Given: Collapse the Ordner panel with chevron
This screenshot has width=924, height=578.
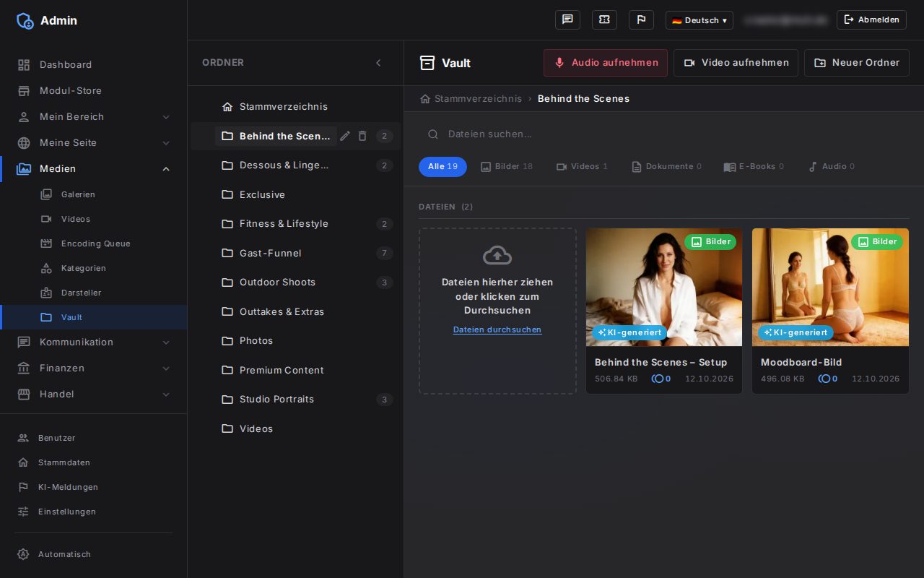Looking at the screenshot, I should click(378, 63).
